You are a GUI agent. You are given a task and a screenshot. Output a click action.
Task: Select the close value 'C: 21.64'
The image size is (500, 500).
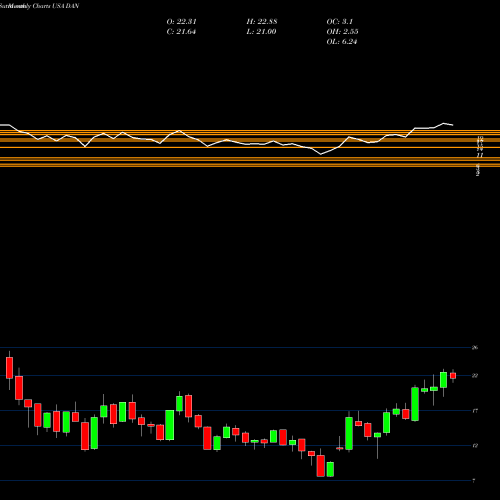pos(181,32)
